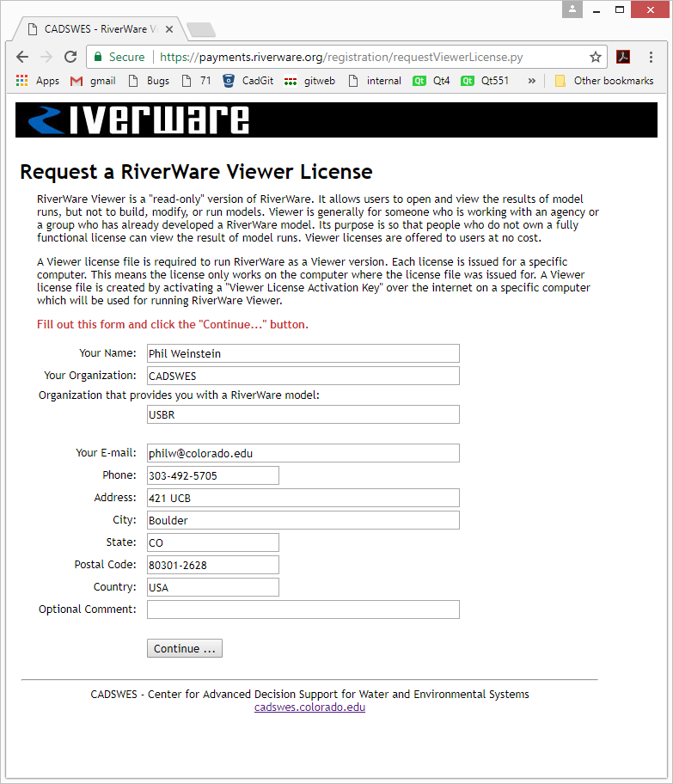Image resolution: width=673 pixels, height=784 pixels.
Task: Click the red 'Fill out this form' instruction
Action: [173, 324]
